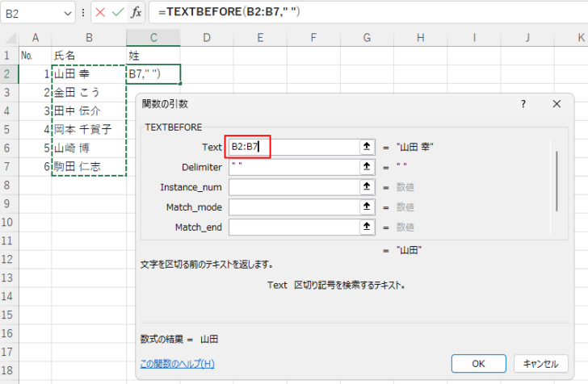Click Match_end range selector icon

[367, 227]
